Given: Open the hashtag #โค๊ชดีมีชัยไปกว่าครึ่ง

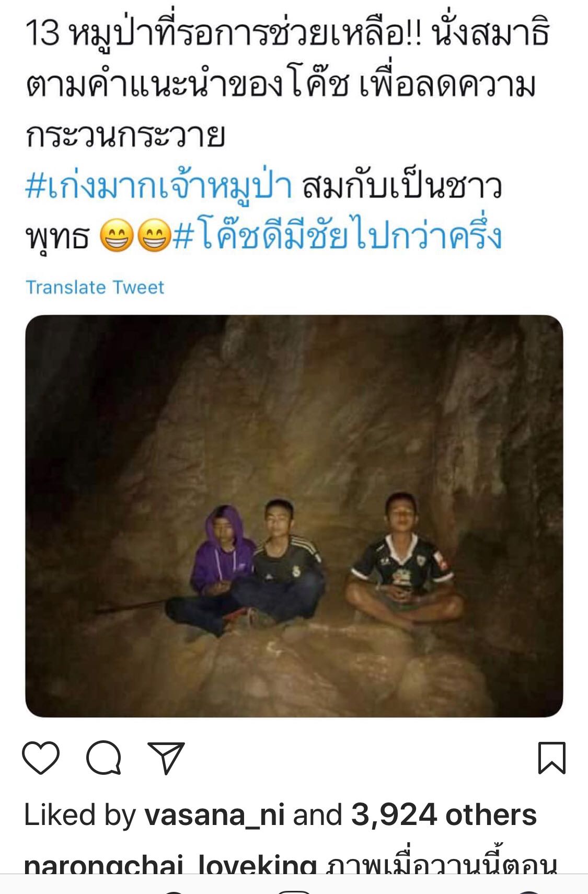Looking at the screenshot, I should (x=337, y=235).
